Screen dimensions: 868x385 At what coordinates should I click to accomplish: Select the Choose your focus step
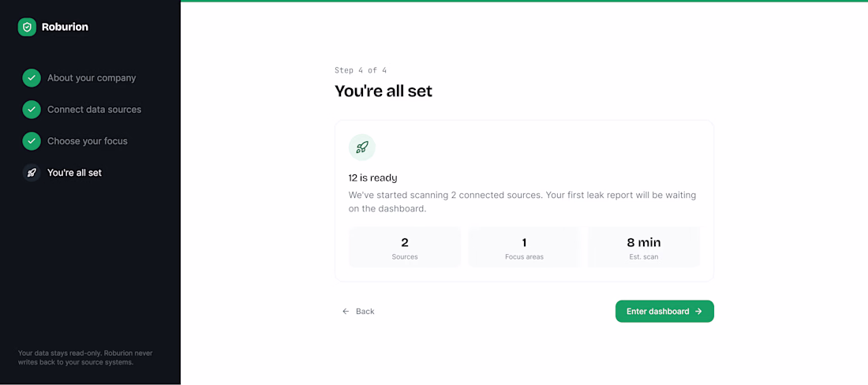click(x=88, y=141)
